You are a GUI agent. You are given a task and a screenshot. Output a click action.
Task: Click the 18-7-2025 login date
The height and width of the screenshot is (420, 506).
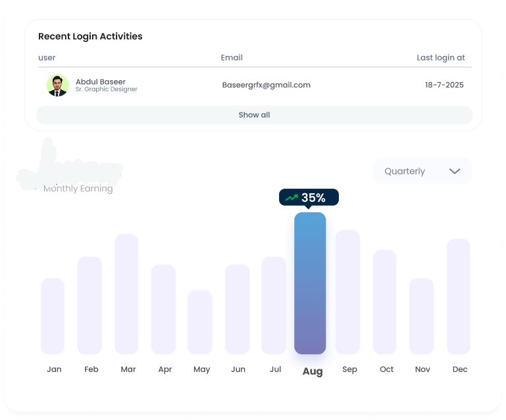click(444, 85)
